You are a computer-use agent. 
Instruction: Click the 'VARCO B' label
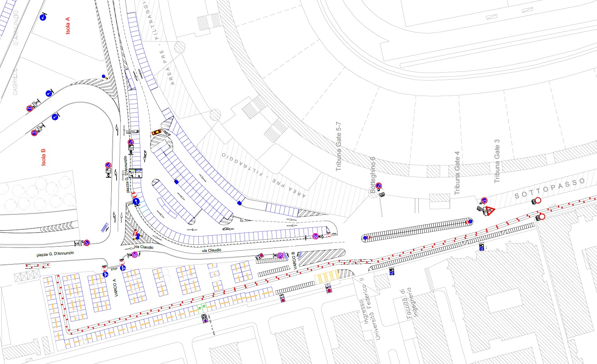coord(294,261)
